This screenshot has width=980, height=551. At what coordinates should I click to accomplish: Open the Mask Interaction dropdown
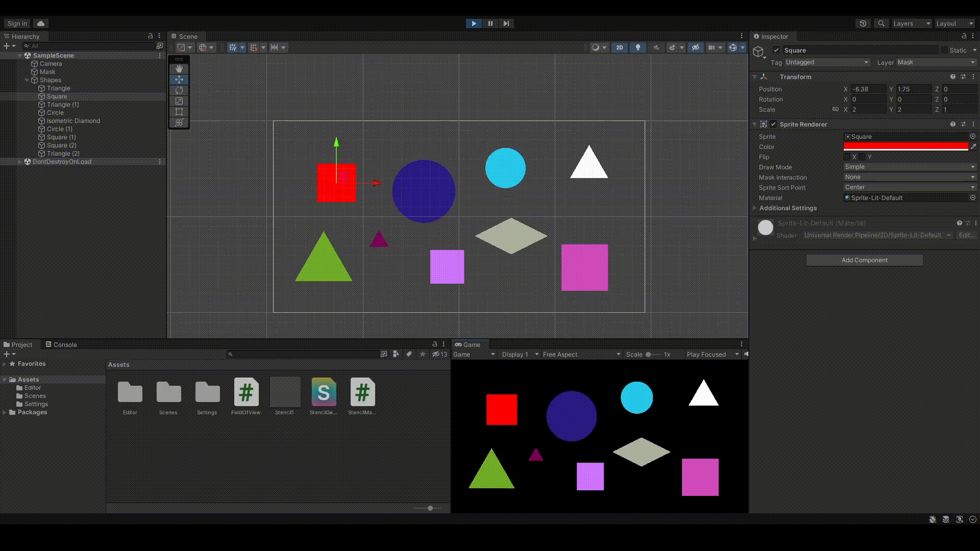tap(910, 177)
